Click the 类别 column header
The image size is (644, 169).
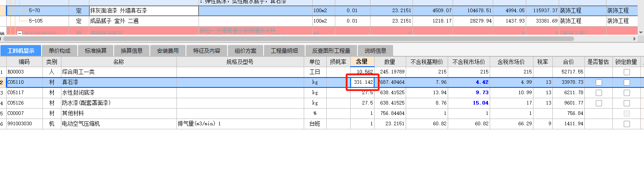[x=52, y=62]
